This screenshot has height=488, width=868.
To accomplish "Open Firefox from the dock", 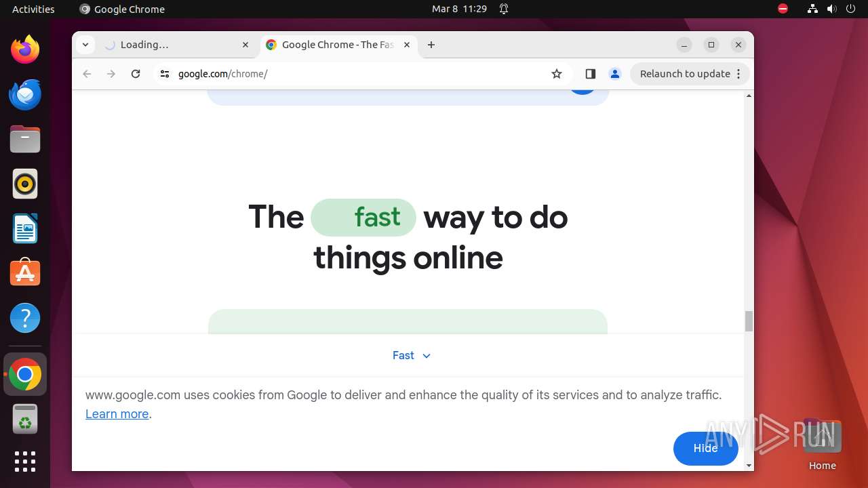I will click(x=25, y=49).
